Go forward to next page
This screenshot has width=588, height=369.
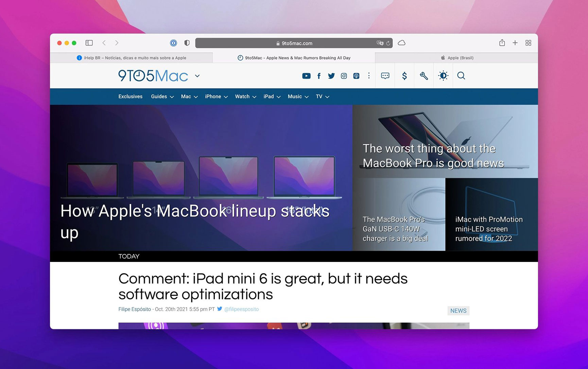117,43
